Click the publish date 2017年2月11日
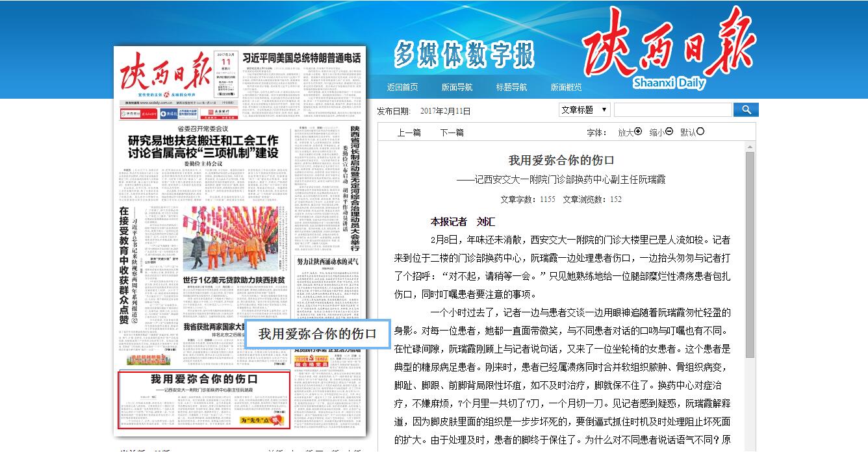868x452 pixels. click(x=445, y=111)
